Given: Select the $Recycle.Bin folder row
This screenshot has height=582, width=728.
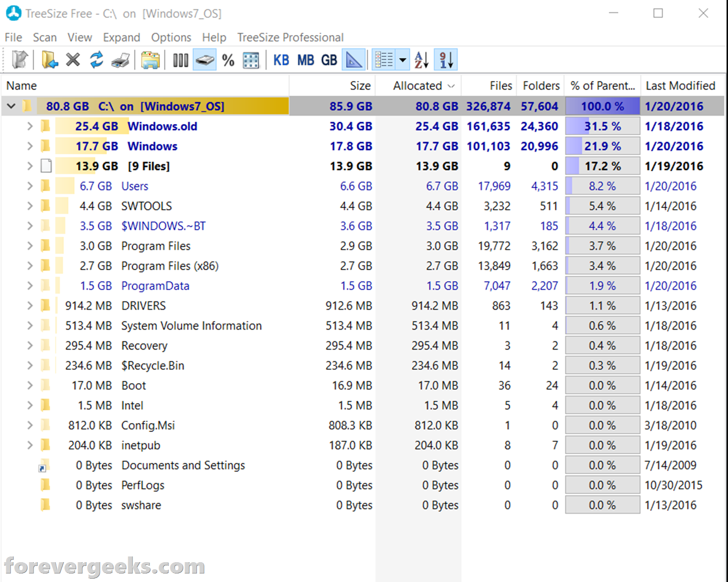Looking at the screenshot, I should tap(363, 366).
